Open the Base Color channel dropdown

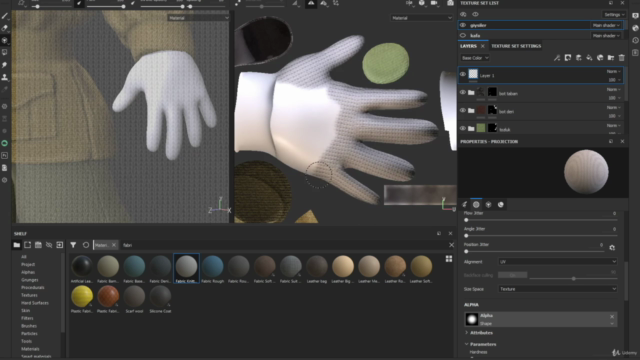(475, 58)
